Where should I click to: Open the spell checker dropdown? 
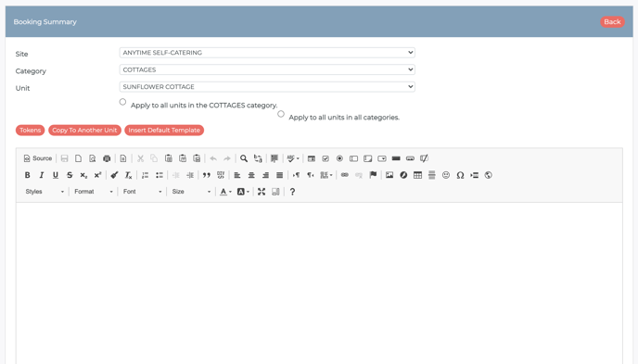293,158
